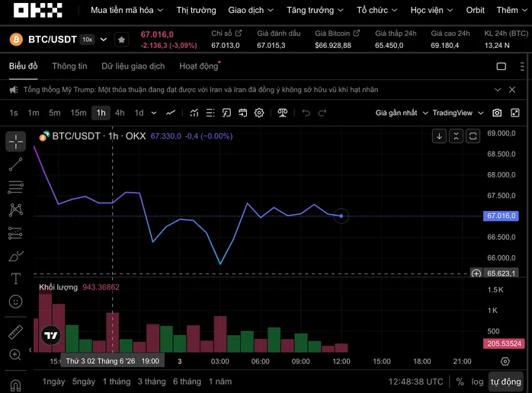Open the Giao dịch menu
The height and width of the screenshot is (393, 532).
[251, 10]
